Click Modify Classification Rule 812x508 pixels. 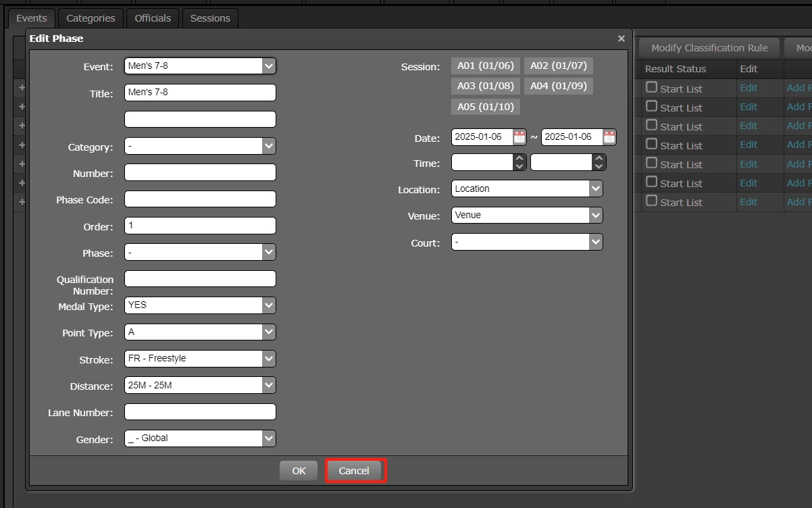pyautogui.click(x=708, y=47)
